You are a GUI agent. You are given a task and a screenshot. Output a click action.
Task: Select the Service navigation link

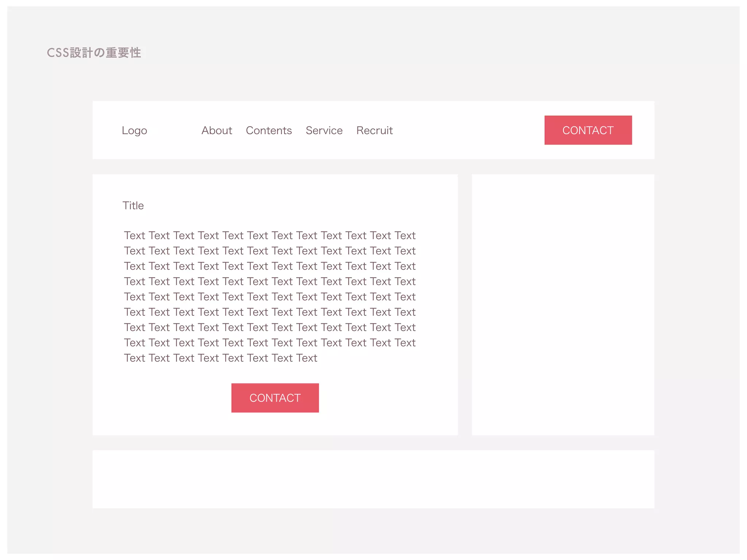324,131
